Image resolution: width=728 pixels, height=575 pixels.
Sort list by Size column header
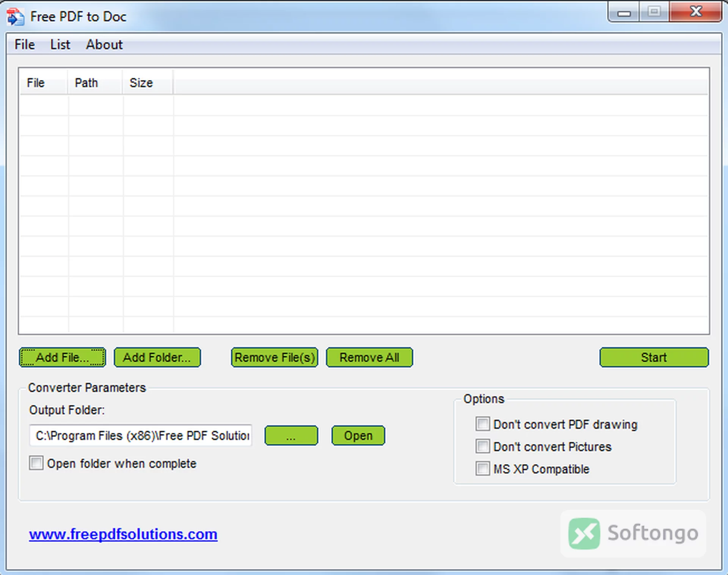(x=148, y=83)
